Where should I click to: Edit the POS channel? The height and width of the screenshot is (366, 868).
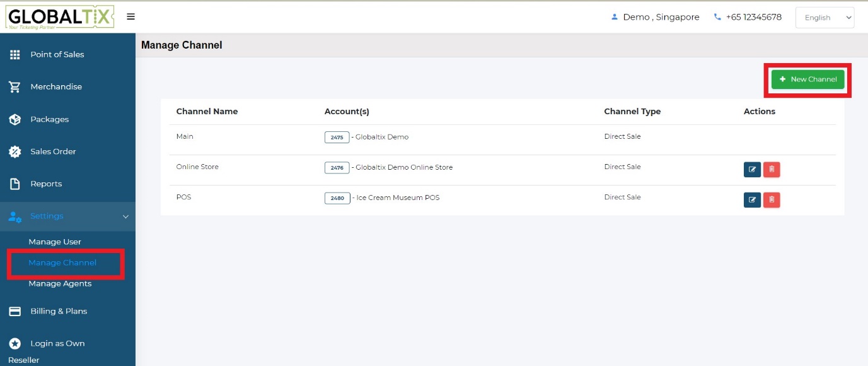[x=752, y=200]
